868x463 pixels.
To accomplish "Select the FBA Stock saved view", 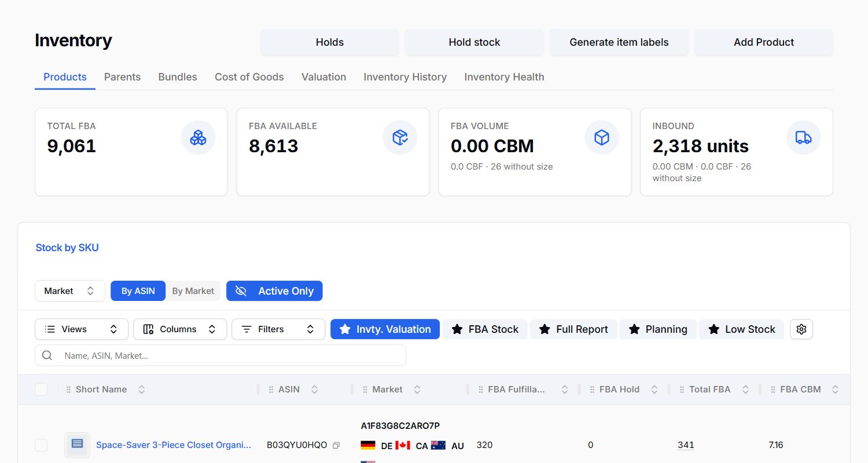I will (x=485, y=329).
